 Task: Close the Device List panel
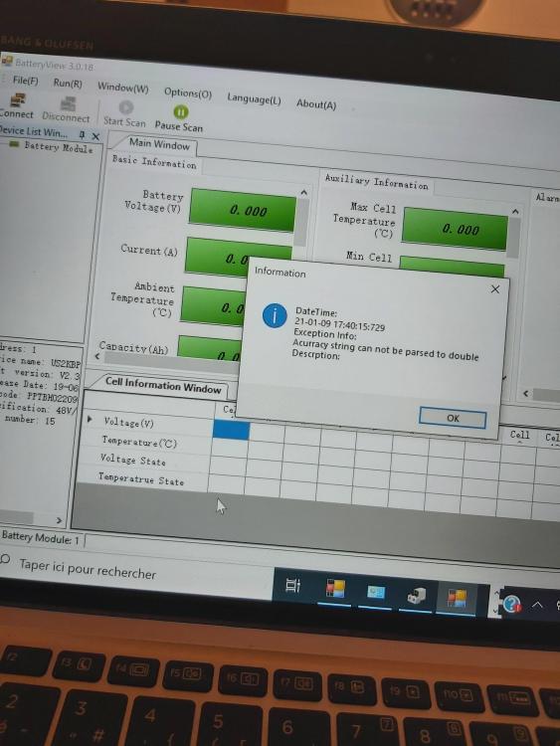95,136
